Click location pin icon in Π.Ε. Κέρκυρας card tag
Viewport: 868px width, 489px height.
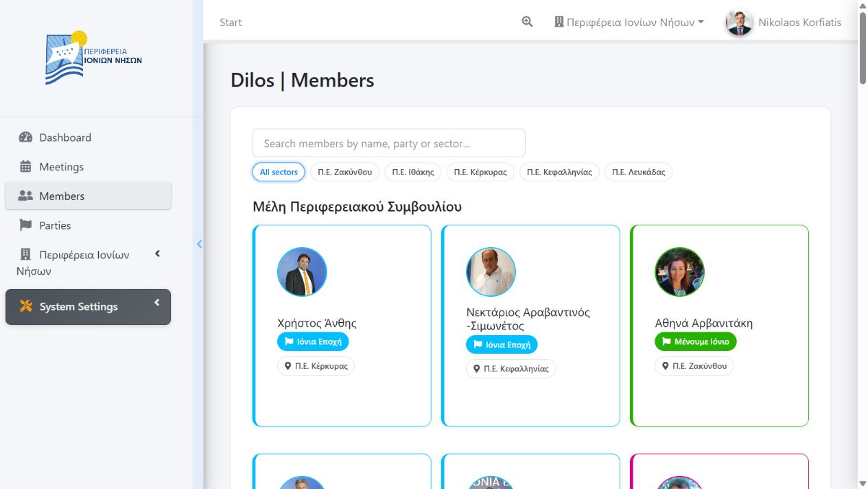[x=288, y=366]
